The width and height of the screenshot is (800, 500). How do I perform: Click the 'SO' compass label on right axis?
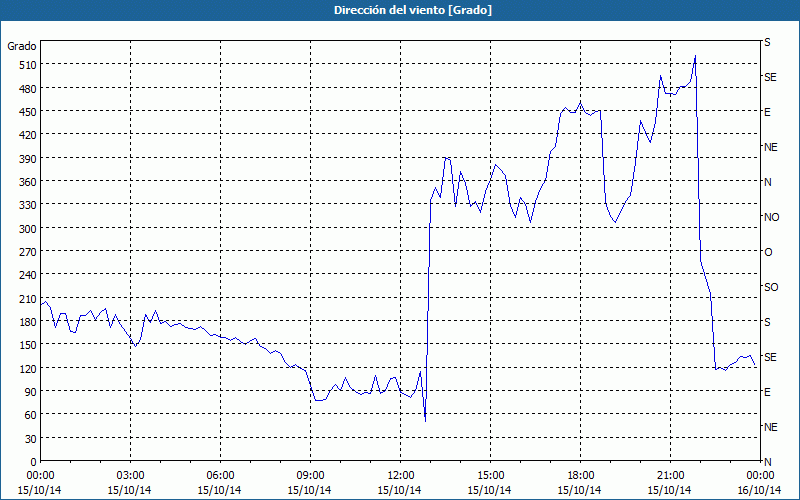tap(771, 287)
